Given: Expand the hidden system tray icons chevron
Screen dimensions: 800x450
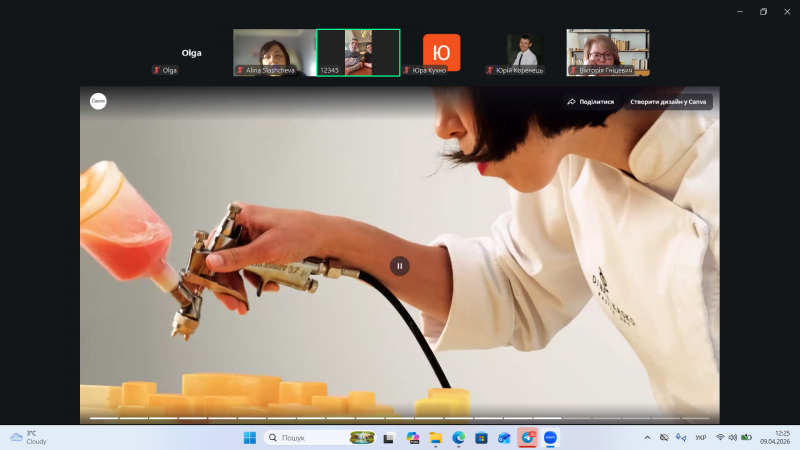Looking at the screenshot, I should pyautogui.click(x=647, y=438).
